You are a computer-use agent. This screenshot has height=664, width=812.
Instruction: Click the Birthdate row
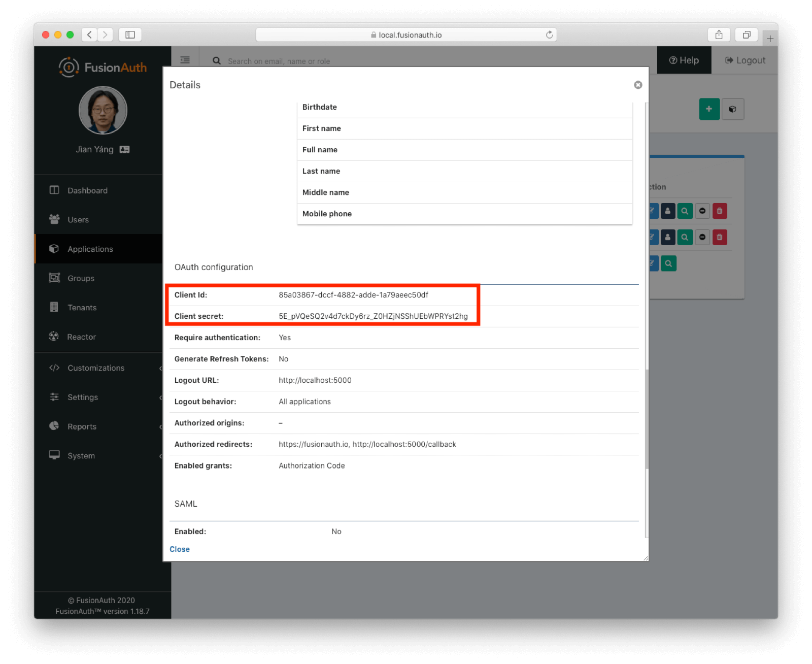464,107
